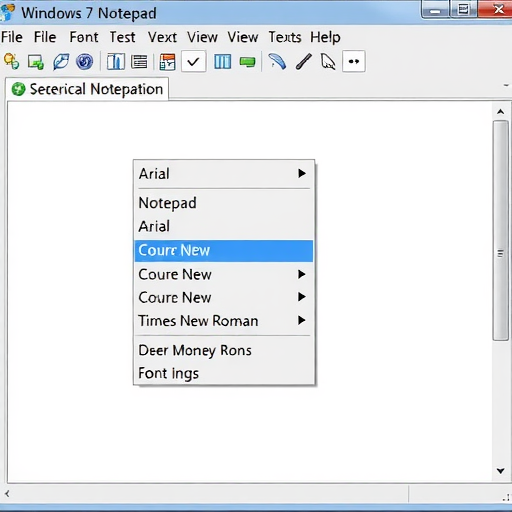Viewport: 512px width, 512px height.
Task: Click the scroll down arrow
Action: tap(500, 471)
